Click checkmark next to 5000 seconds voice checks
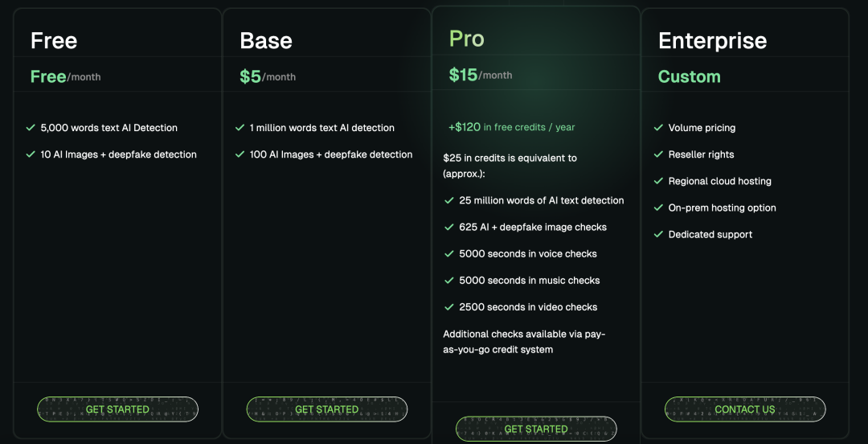This screenshot has height=444, width=868. [x=449, y=253]
